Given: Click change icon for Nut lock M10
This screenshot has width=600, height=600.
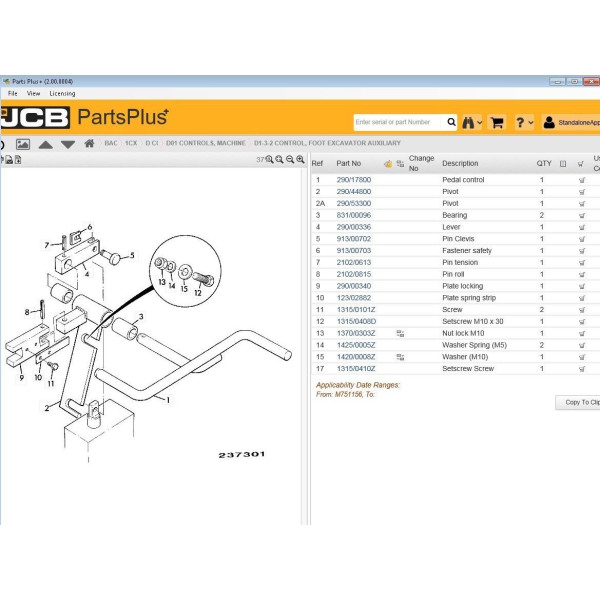Looking at the screenshot, I should [x=400, y=333].
